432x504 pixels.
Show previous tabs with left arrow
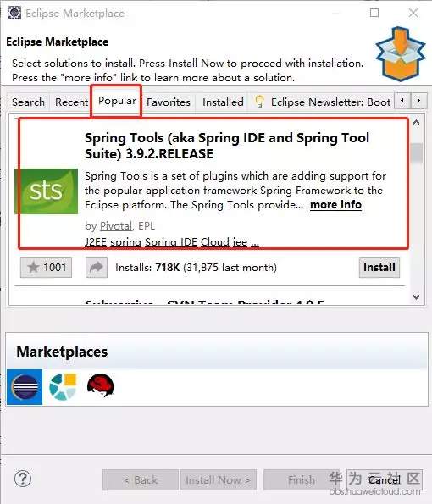click(x=402, y=101)
